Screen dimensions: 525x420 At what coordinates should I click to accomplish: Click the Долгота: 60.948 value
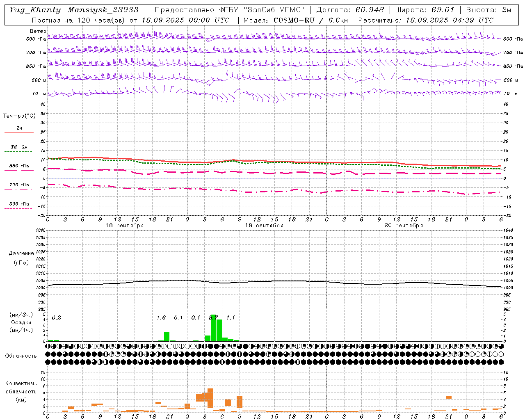tap(350, 10)
